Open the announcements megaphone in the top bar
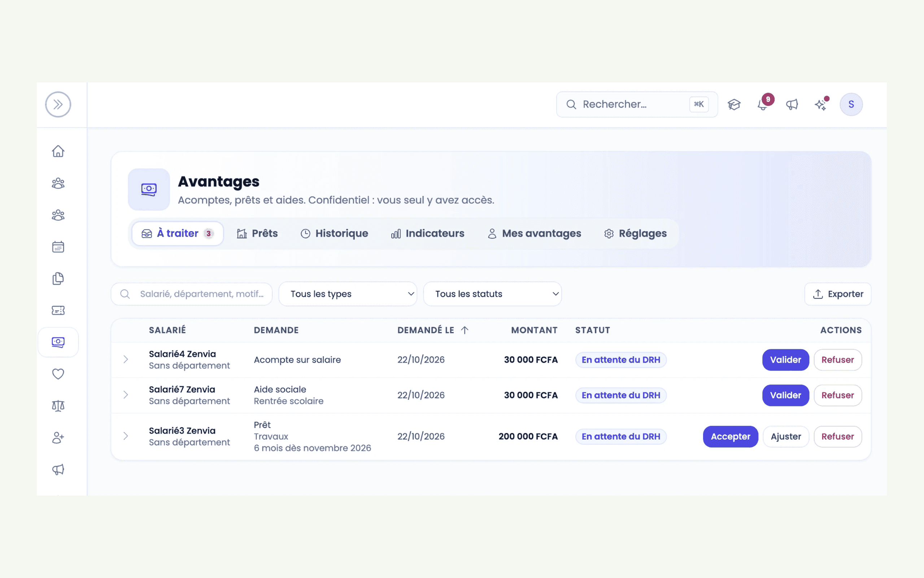This screenshot has width=924, height=578. tap(792, 104)
